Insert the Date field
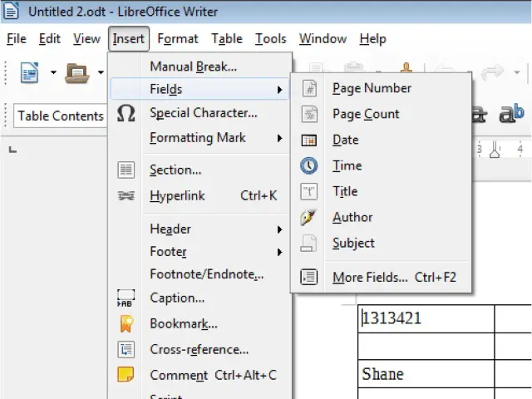The image size is (532, 399). pos(382,140)
